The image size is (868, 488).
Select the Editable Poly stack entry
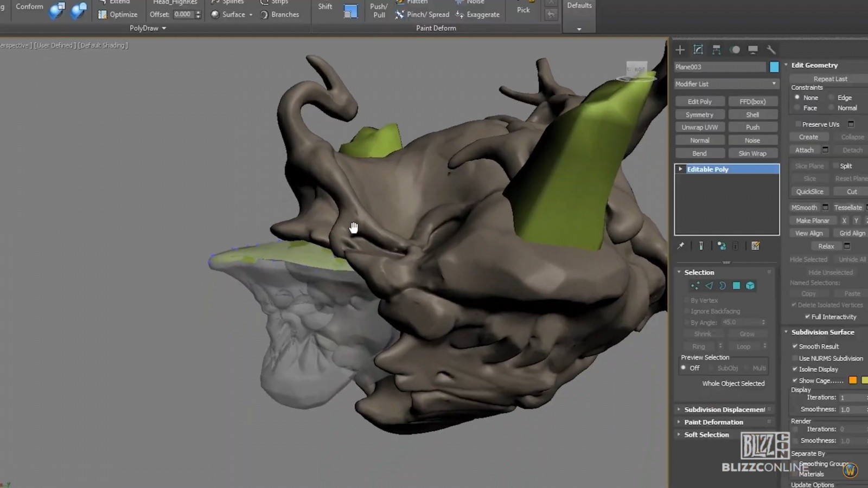[708, 169]
